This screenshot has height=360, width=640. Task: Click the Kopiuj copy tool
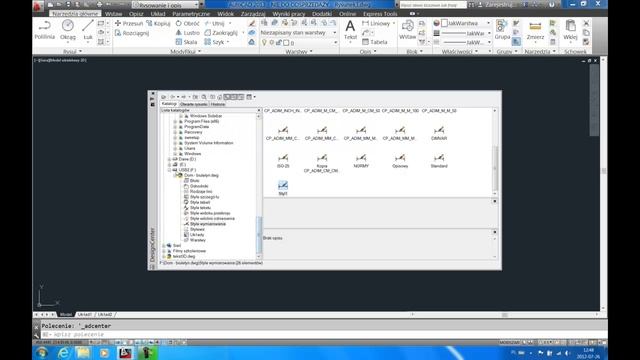pyautogui.click(x=158, y=23)
